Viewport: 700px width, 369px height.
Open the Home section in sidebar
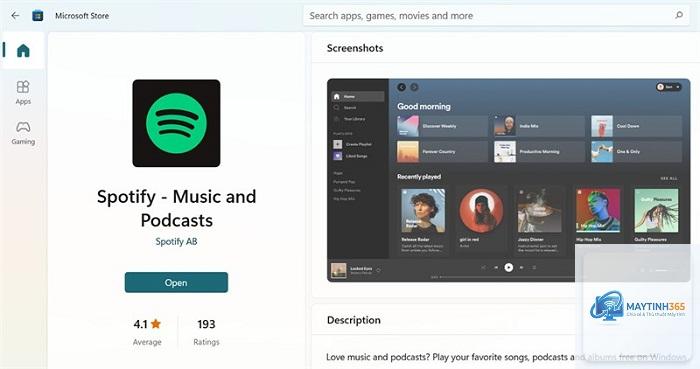(x=23, y=50)
